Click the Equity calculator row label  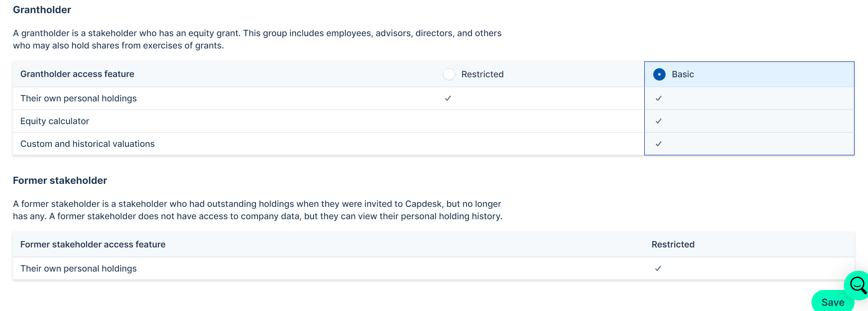point(55,121)
